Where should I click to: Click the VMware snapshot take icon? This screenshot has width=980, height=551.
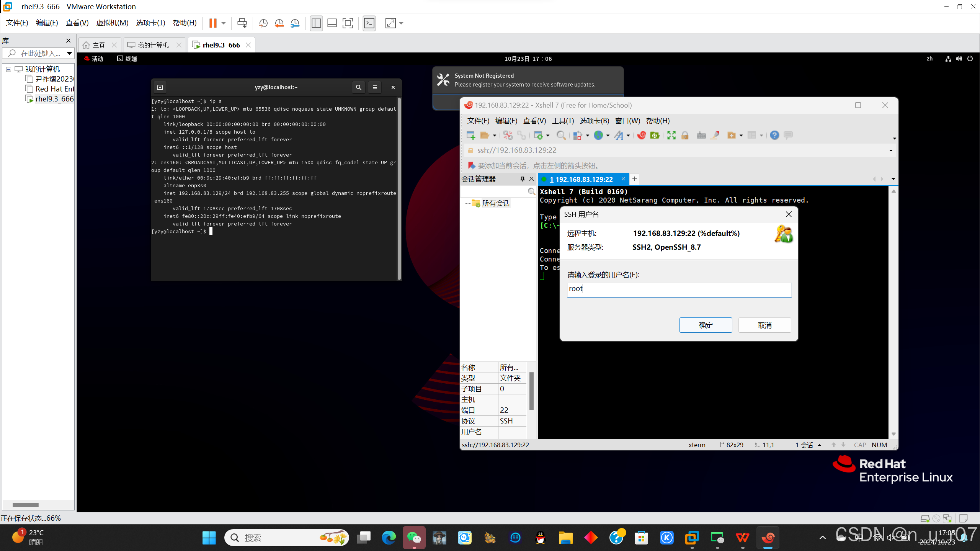pyautogui.click(x=263, y=23)
